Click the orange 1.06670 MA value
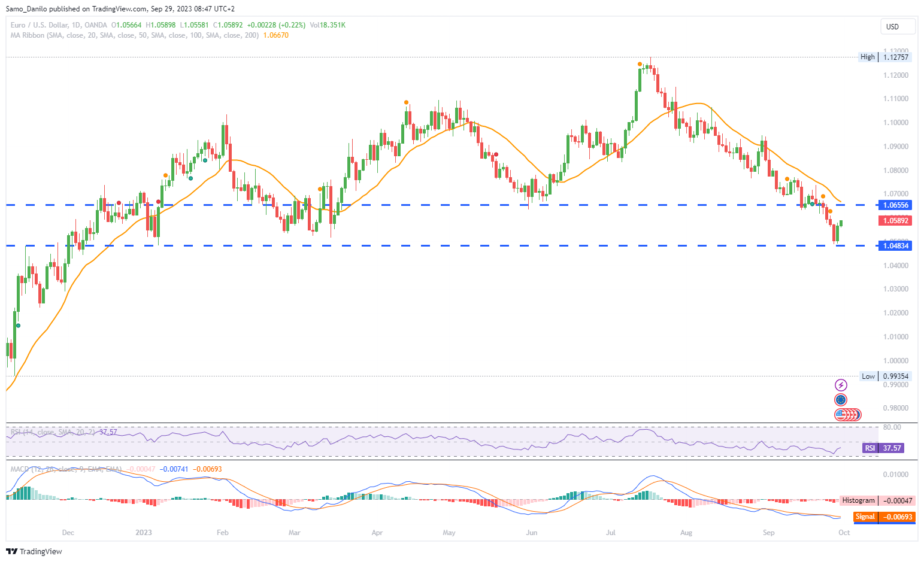This screenshot has width=924, height=562. [x=275, y=35]
